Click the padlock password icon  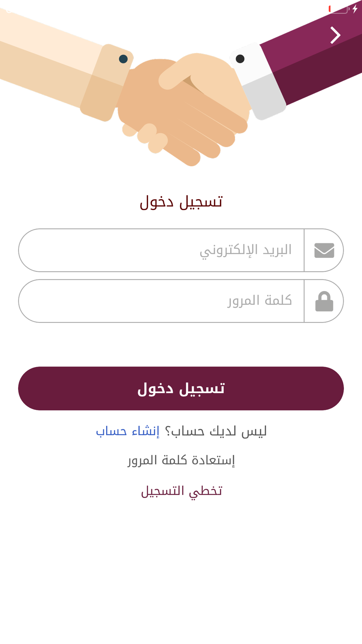(x=324, y=301)
